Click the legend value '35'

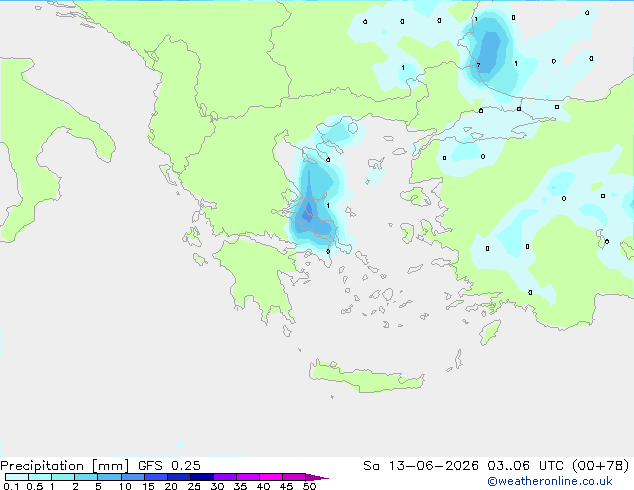[x=240, y=486]
